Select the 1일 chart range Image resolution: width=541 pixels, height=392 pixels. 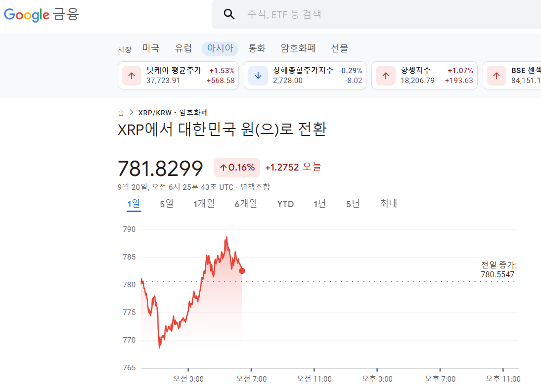point(134,204)
